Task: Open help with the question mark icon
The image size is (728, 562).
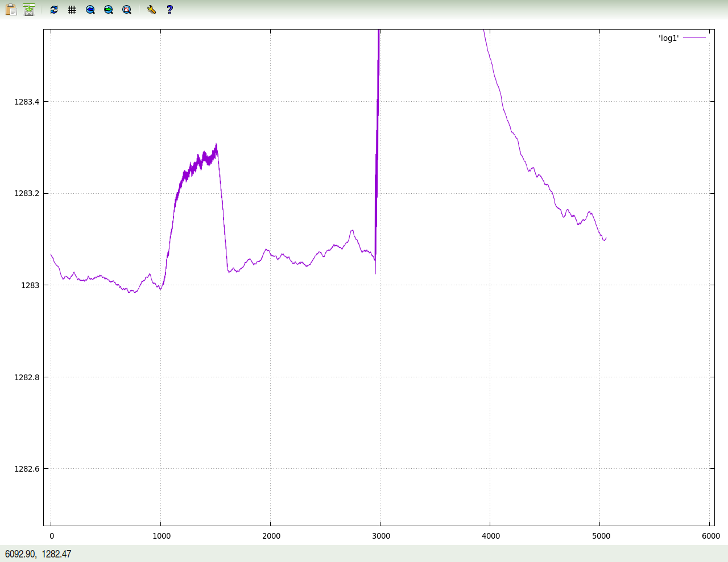Action: (169, 10)
